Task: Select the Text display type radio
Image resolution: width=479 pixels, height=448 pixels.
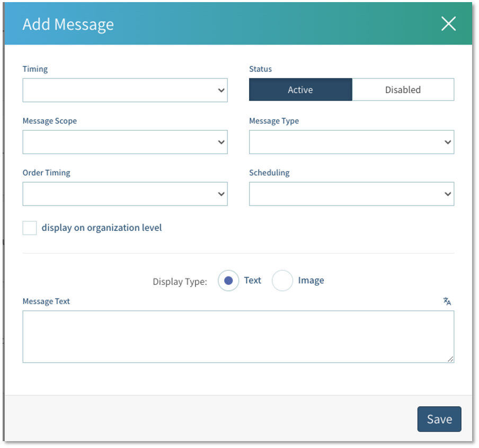Action: 228,281
